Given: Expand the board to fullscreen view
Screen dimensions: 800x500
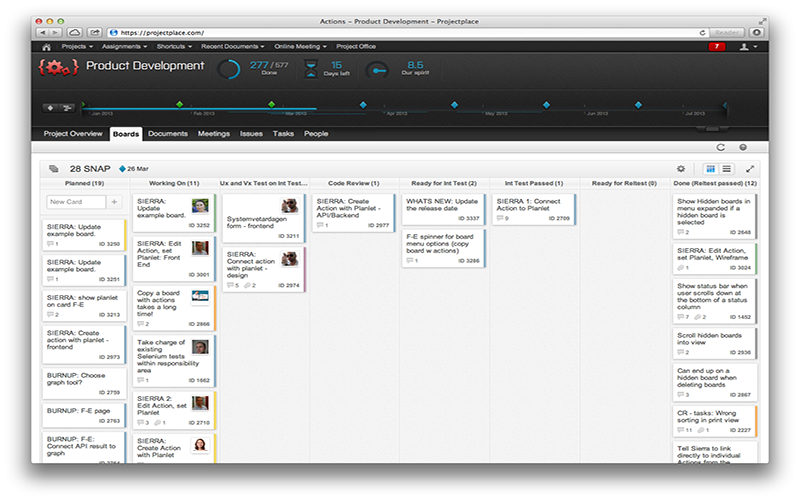Looking at the screenshot, I should click(750, 169).
